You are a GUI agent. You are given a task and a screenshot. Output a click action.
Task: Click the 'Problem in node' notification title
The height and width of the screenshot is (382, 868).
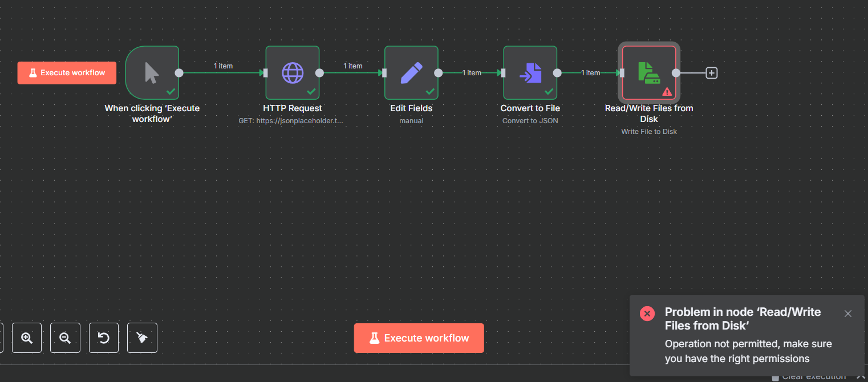(x=743, y=319)
